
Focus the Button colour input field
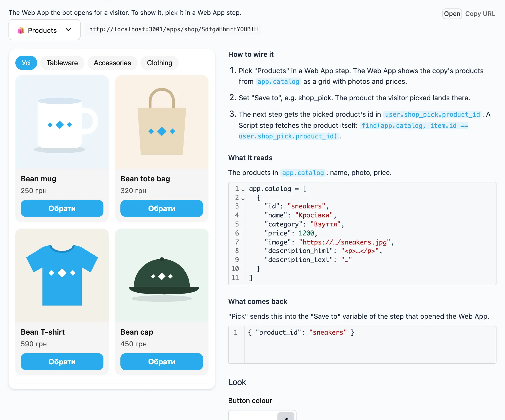[253, 416]
